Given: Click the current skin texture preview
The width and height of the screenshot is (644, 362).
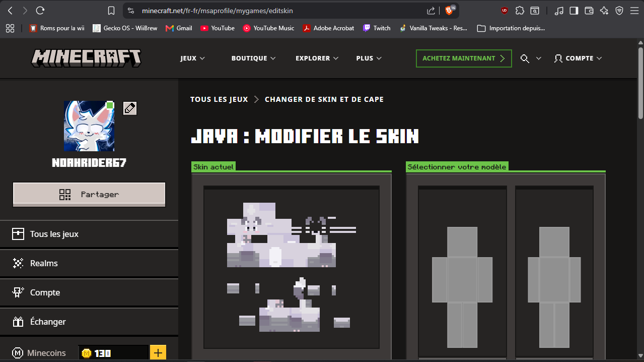Looking at the screenshot, I should 292,267.
